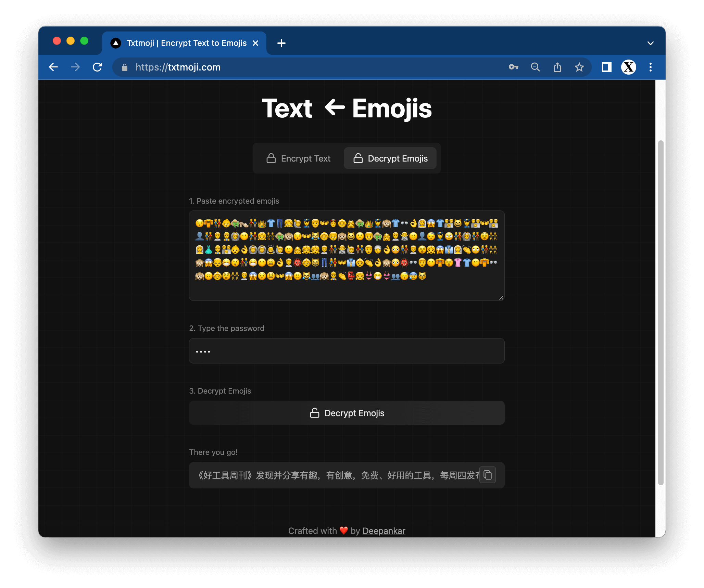
Task: Click the copy-to-clipboard icon in the decrypted output
Action: [488, 475]
